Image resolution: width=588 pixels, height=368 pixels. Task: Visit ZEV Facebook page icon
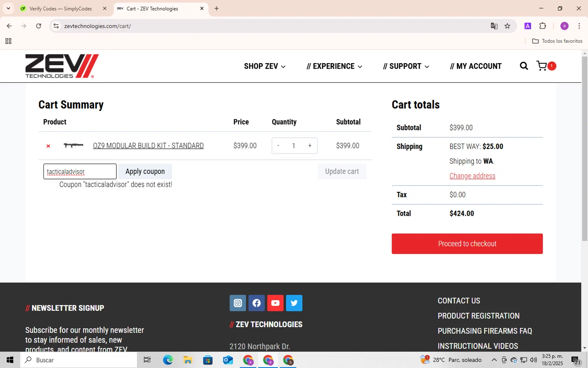coord(257,303)
